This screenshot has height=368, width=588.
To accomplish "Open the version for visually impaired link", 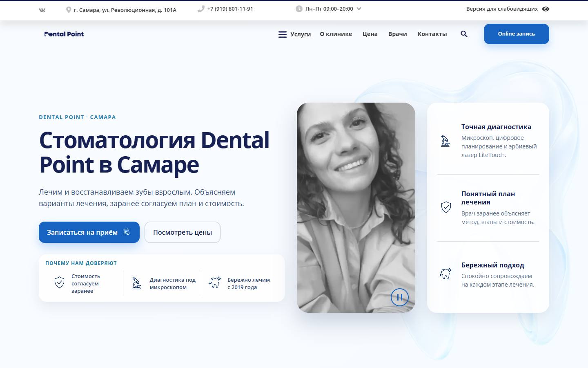I will (x=502, y=9).
